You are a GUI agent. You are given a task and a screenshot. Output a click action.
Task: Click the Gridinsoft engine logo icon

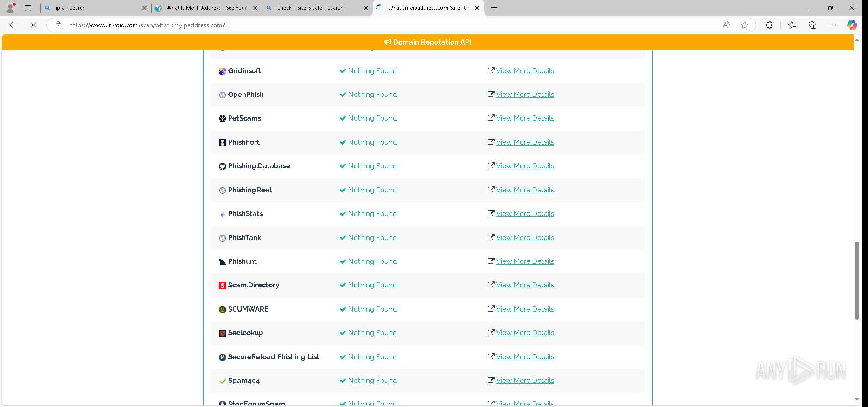coord(223,71)
